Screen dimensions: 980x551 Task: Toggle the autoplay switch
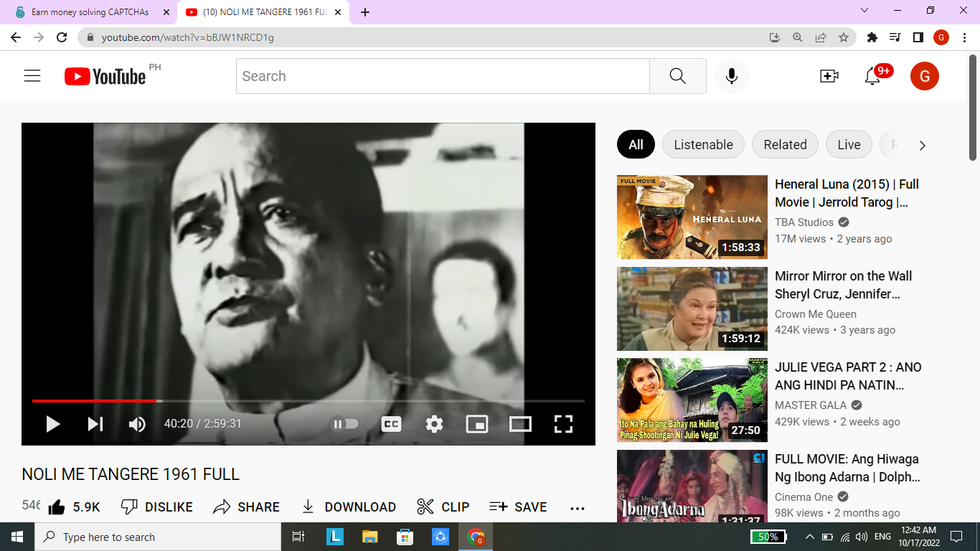tap(344, 424)
